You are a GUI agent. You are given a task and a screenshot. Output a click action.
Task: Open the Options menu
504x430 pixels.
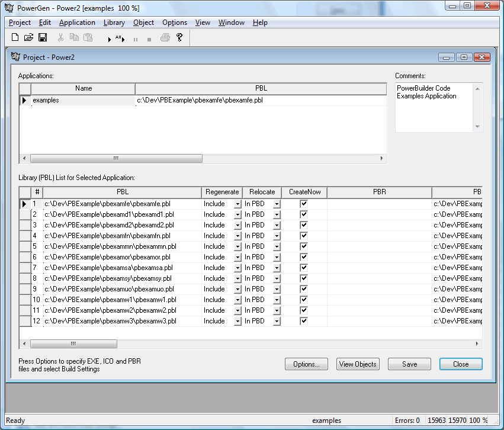click(x=175, y=23)
